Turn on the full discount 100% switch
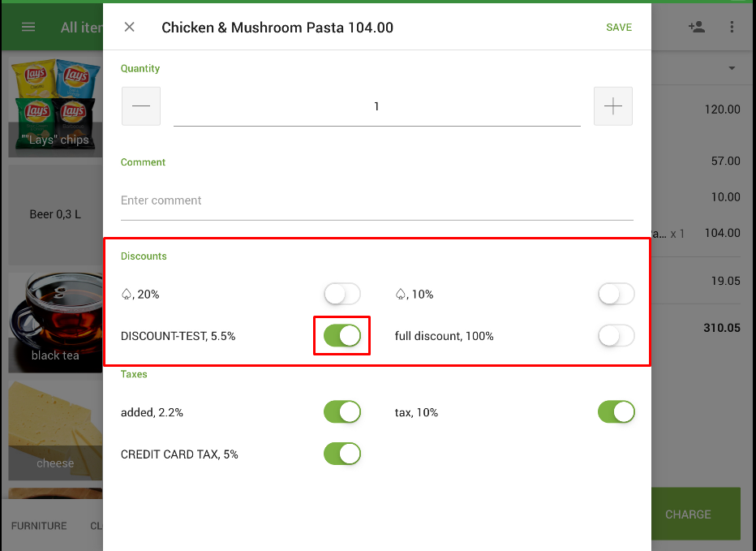 pyautogui.click(x=616, y=335)
